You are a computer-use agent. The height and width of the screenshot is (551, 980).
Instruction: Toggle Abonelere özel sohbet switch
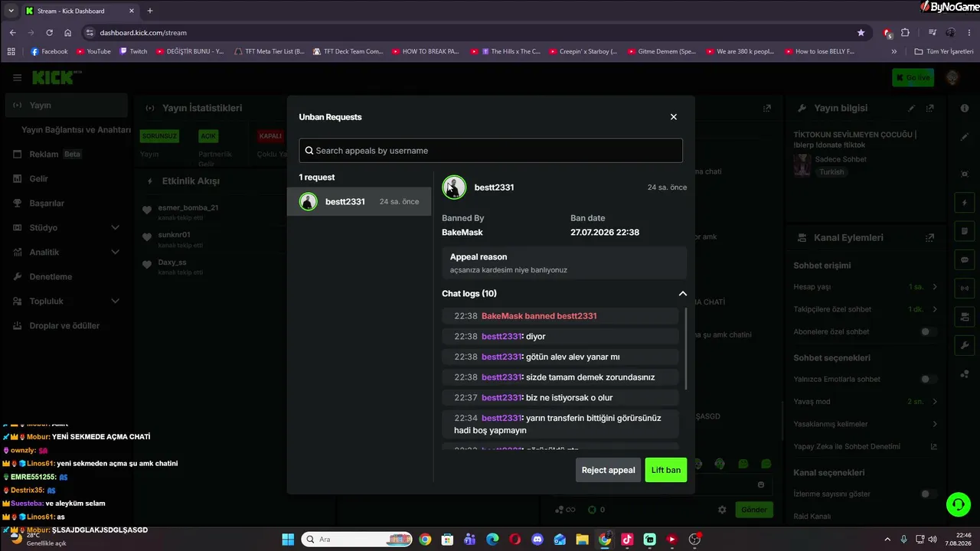pyautogui.click(x=928, y=332)
